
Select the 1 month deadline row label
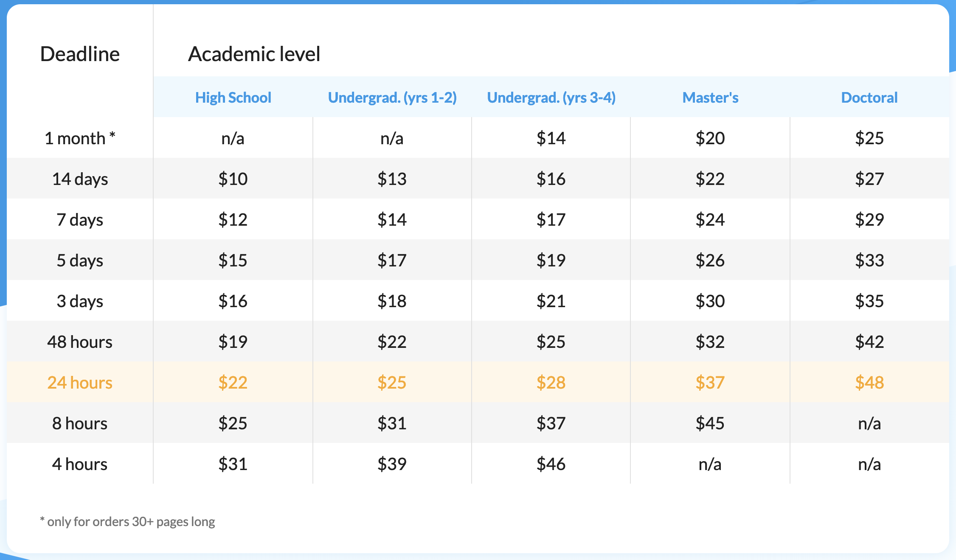tap(80, 138)
